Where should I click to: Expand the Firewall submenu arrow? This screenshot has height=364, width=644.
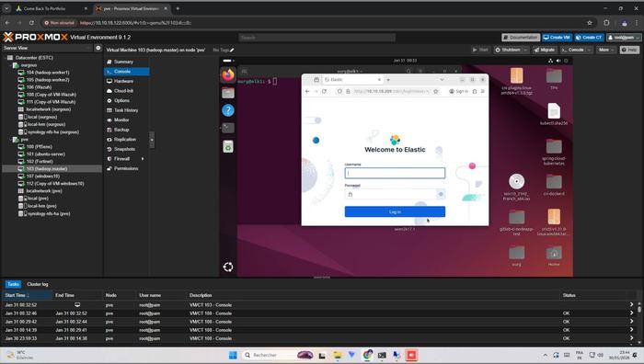point(143,159)
